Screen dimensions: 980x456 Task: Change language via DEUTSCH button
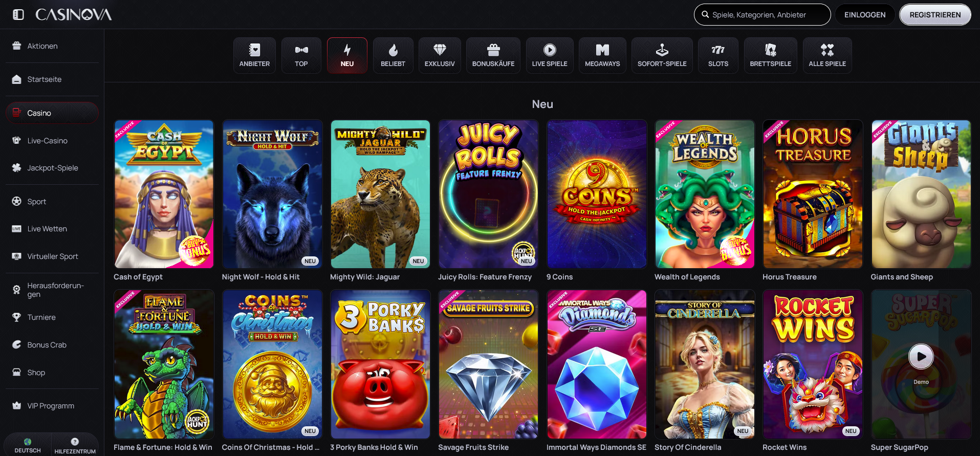tap(28, 445)
